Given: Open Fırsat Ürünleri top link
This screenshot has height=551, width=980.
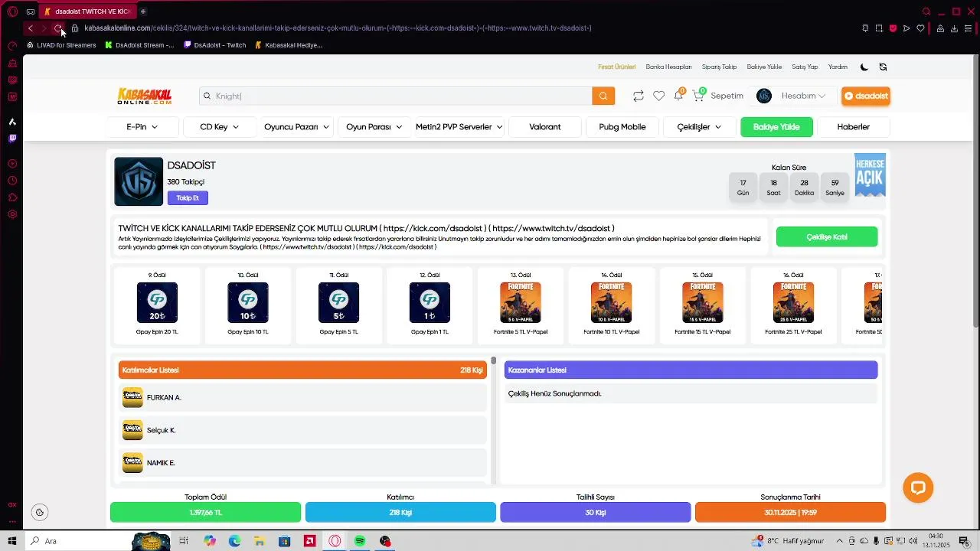Looking at the screenshot, I should coord(617,67).
